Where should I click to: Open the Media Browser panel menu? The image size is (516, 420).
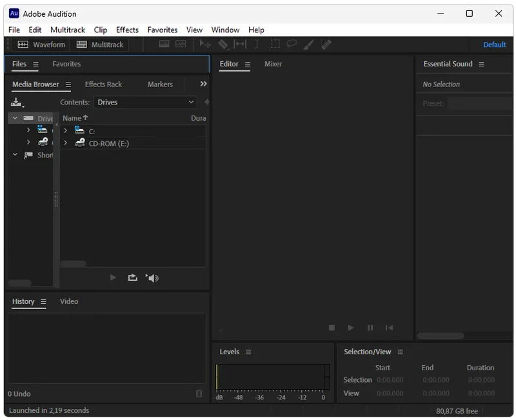[x=68, y=85]
